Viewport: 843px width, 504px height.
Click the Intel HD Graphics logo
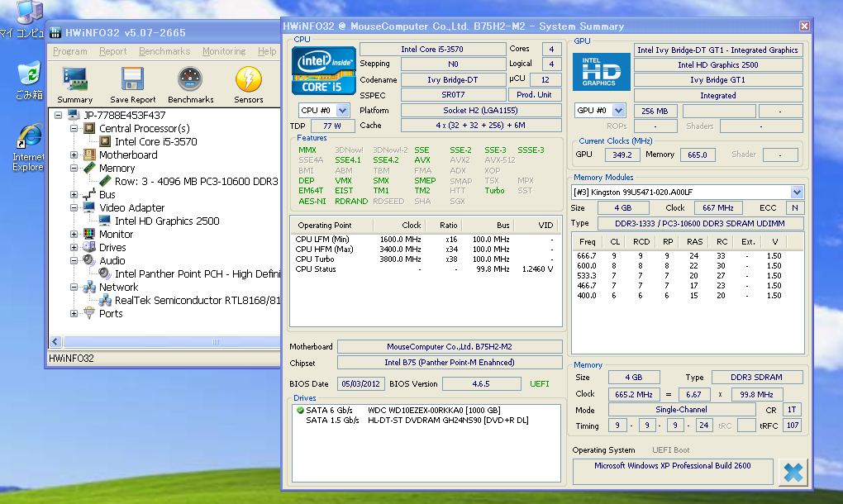[x=601, y=71]
